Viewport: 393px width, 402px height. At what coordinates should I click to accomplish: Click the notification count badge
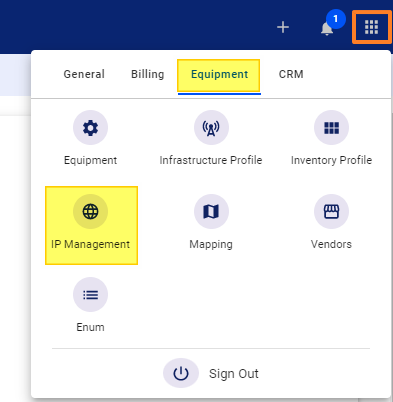click(336, 19)
